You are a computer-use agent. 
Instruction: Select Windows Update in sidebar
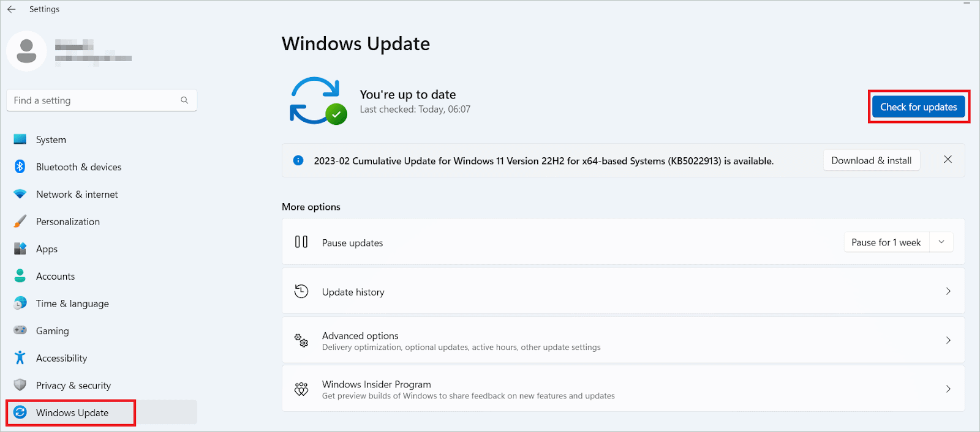click(x=102, y=412)
